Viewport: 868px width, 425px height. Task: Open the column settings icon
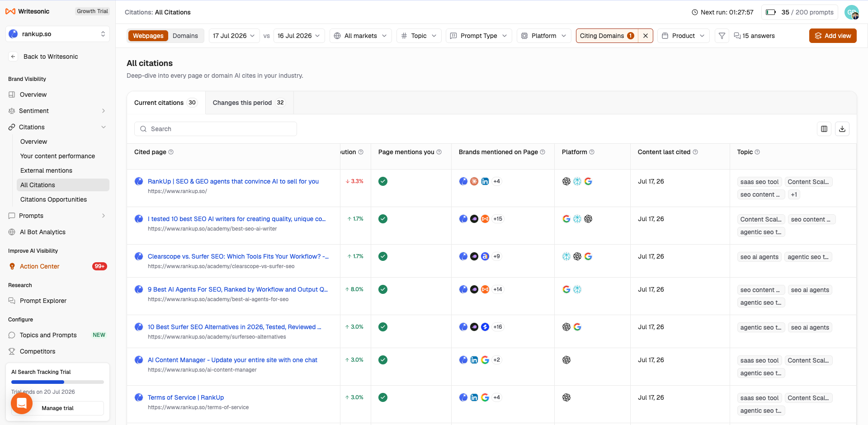tap(824, 129)
